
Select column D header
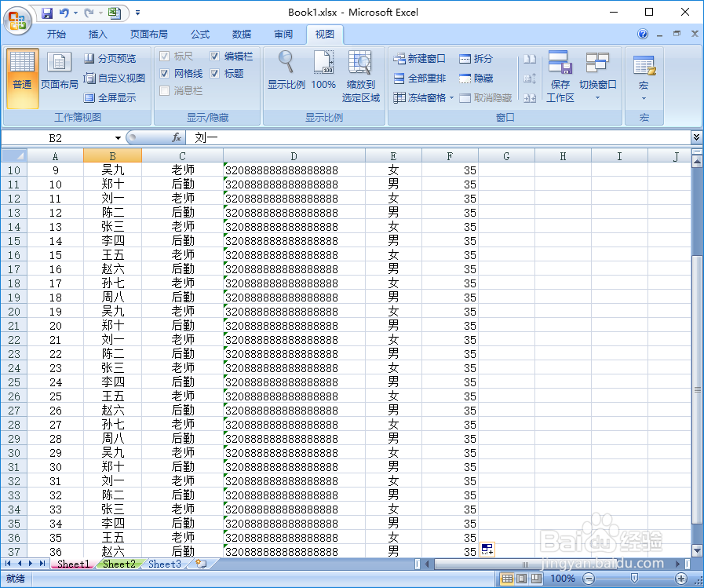click(294, 156)
